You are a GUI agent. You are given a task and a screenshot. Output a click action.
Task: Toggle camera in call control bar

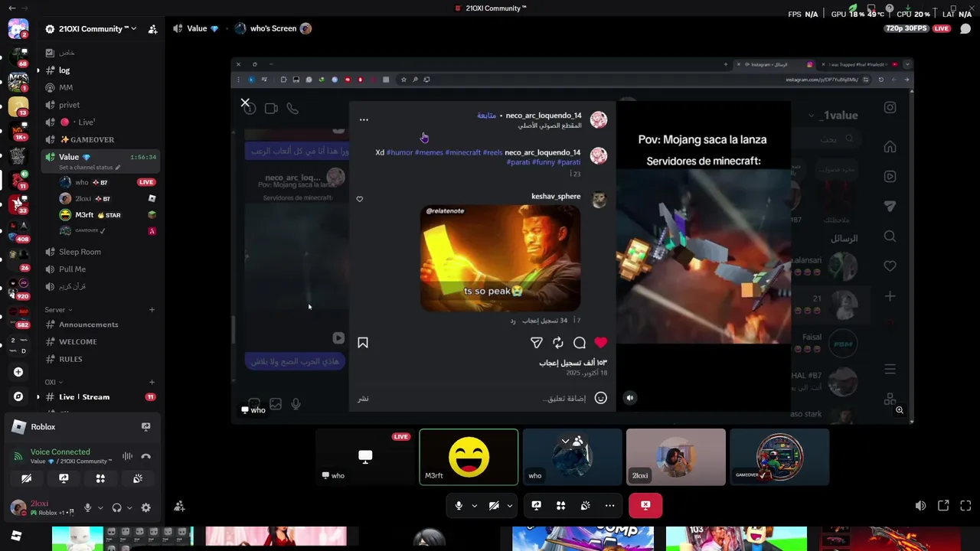point(494,505)
